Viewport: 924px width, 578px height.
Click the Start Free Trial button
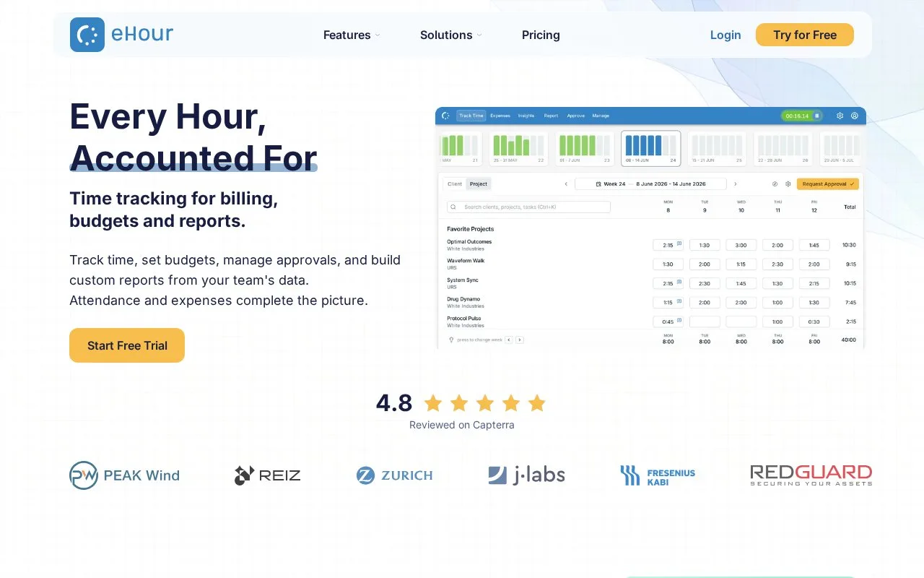click(x=127, y=345)
